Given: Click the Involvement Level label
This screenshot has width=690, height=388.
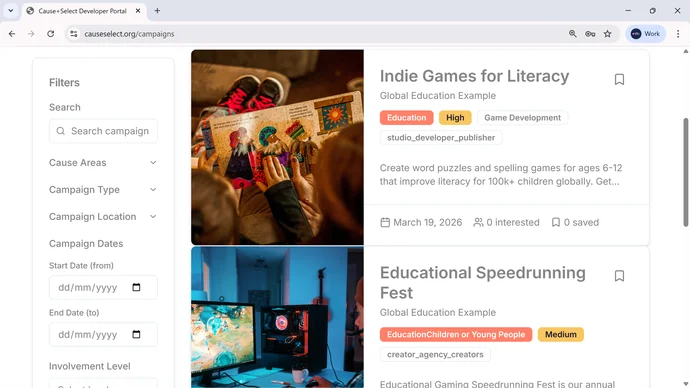Looking at the screenshot, I should pos(89,366).
